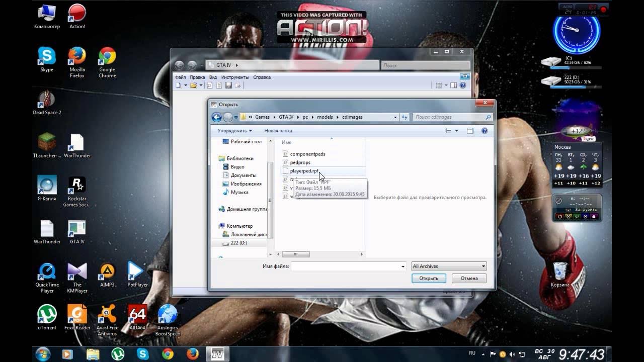
Task: Select the componentpeds file
Action: click(304, 154)
